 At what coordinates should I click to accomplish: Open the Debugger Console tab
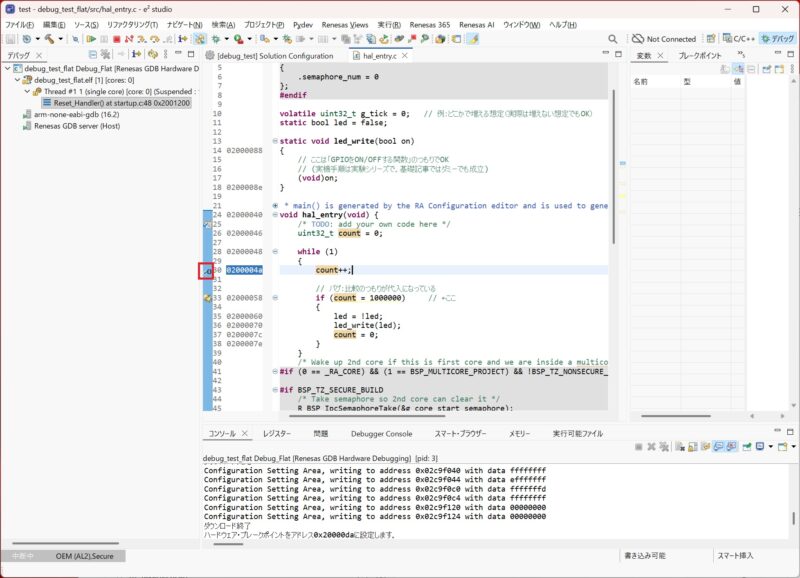(381, 434)
